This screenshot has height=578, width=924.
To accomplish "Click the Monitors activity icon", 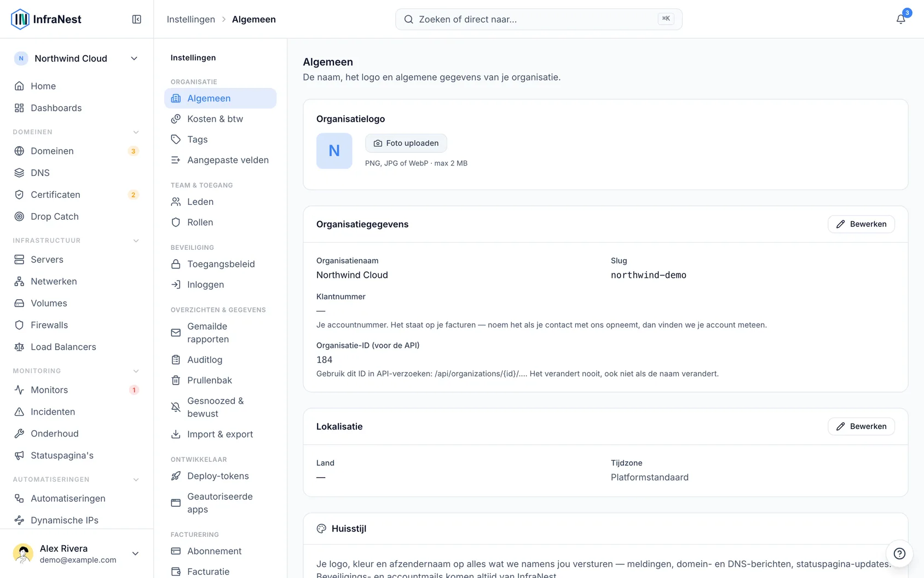I will 19,390.
